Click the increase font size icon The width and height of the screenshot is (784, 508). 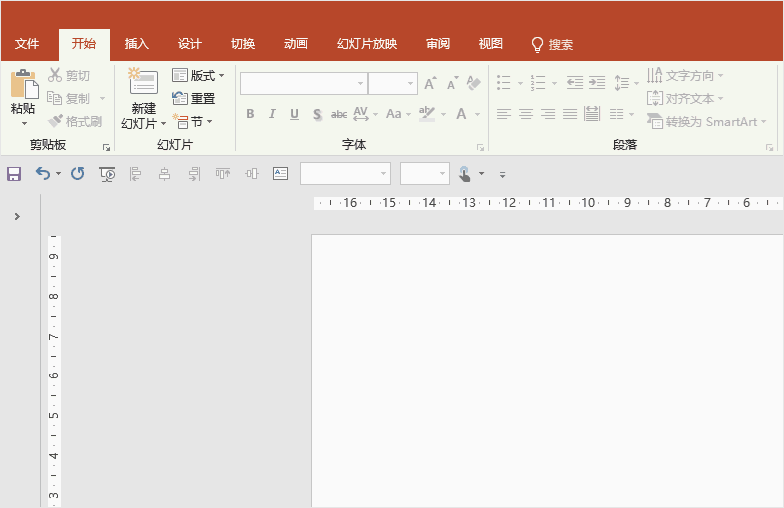(x=430, y=84)
